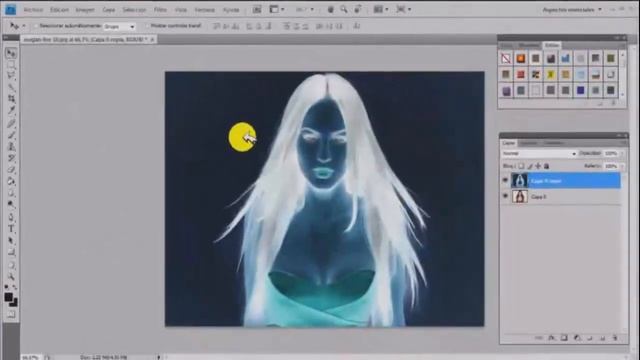Click Estilos panel scroll down arrow

pyautogui.click(x=623, y=94)
